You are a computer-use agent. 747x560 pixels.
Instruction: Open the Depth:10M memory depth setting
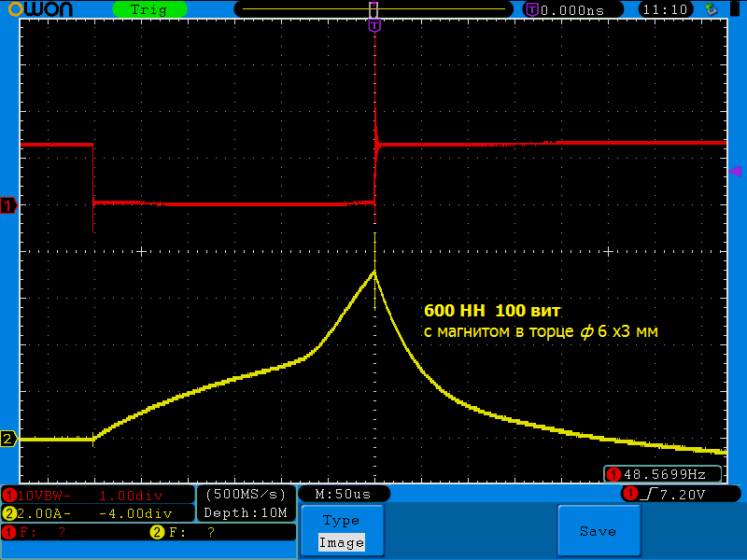[246, 513]
